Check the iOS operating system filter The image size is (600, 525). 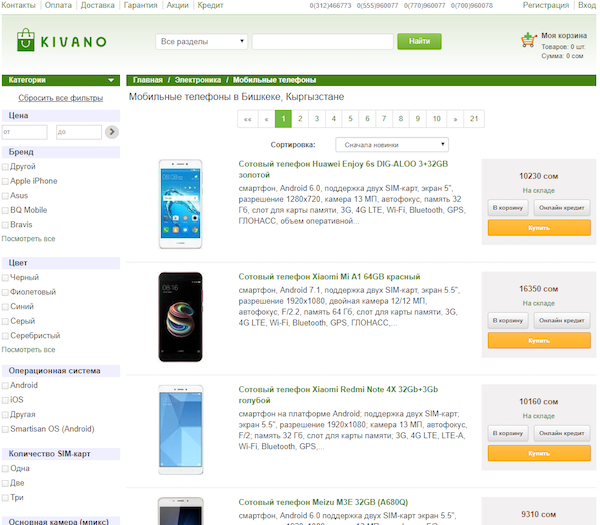5,400
